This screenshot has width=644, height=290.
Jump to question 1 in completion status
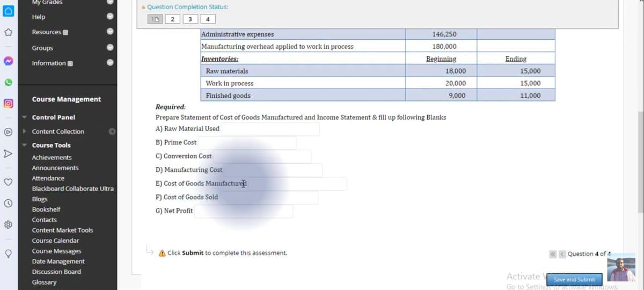click(x=155, y=19)
